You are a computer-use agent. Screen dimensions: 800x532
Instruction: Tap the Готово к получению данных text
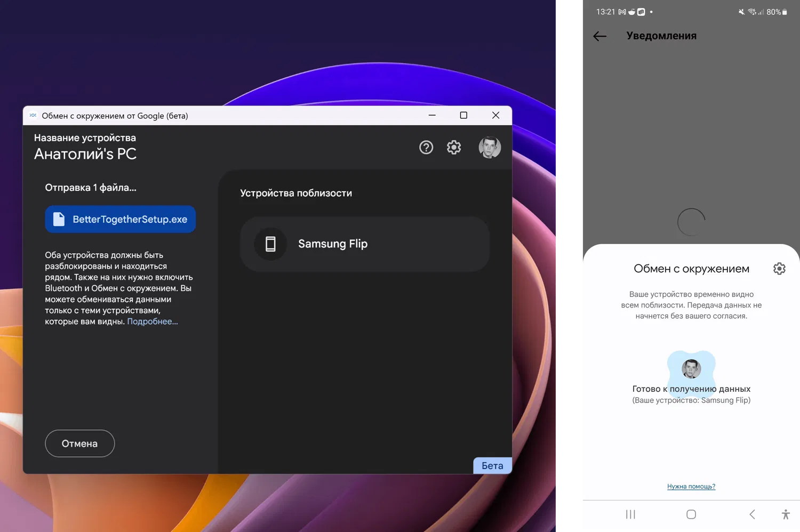[691, 389]
